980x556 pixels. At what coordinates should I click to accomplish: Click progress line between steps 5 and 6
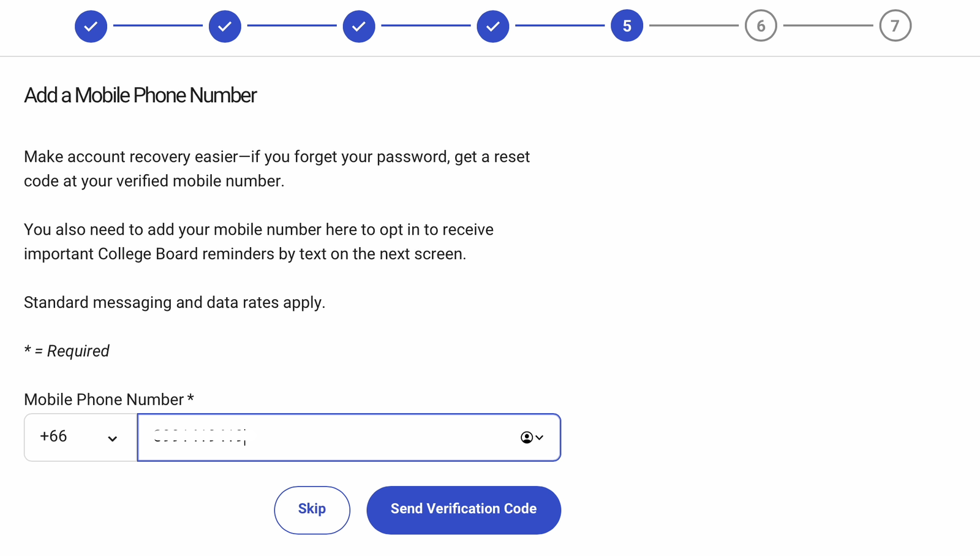tap(693, 26)
